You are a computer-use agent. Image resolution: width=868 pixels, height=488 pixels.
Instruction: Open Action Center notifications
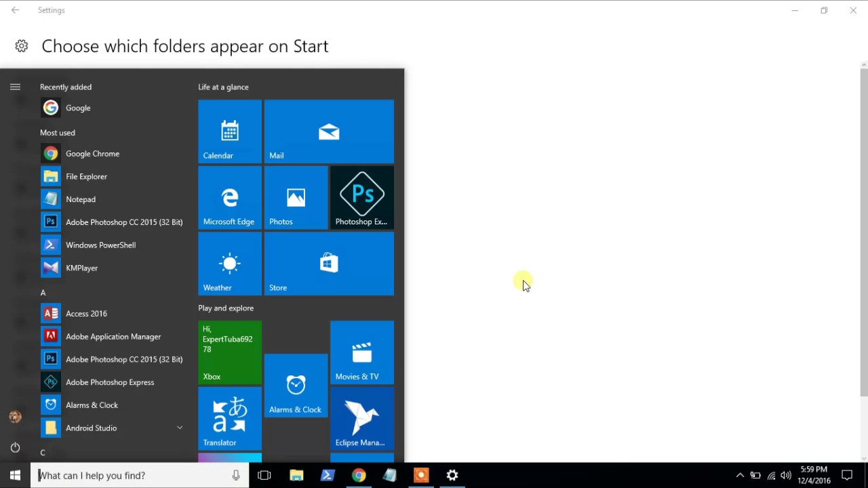point(847,475)
